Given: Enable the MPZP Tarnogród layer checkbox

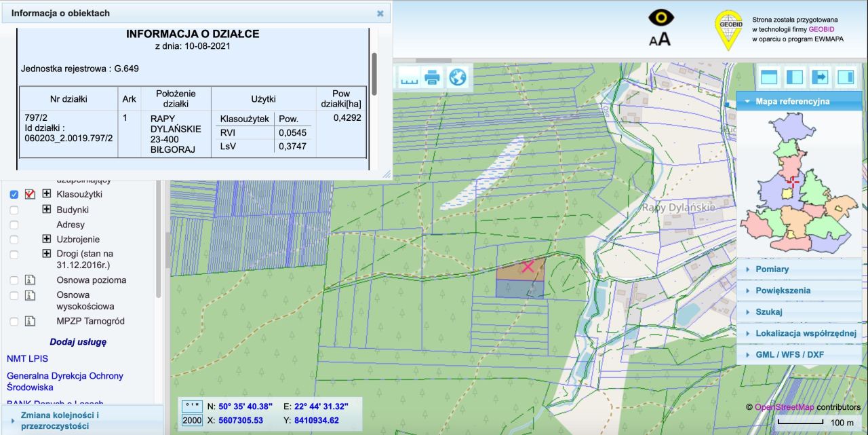Looking at the screenshot, I should [14, 321].
